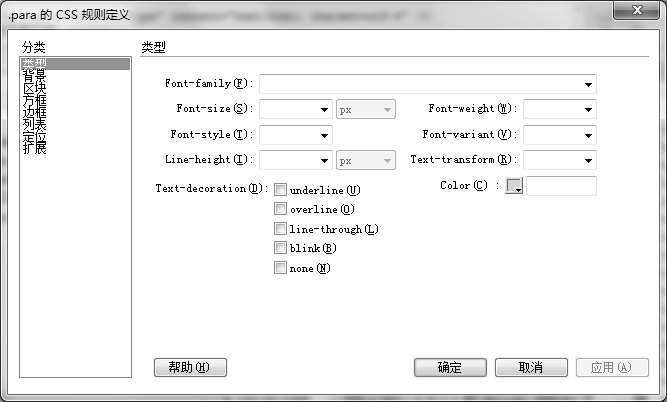Open the Font-size dropdown
Viewport: 667px width, 402px height.
point(324,110)
